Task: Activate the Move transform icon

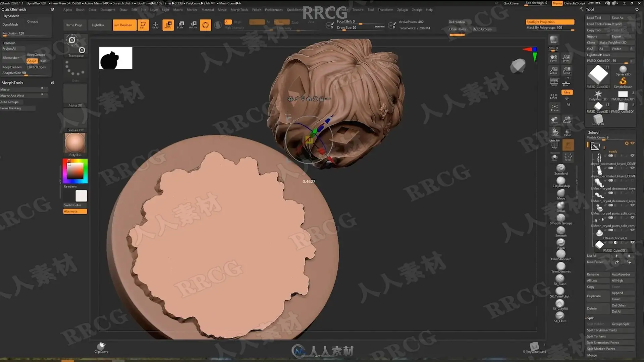Action: tap(168, 25)
